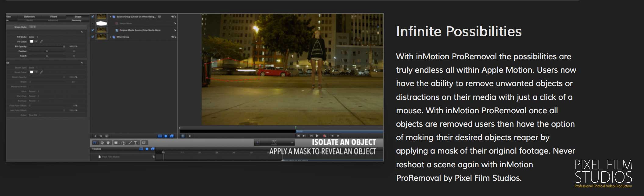This screenshot has height=196, width=644.
Task: Open the Brush Type dropdown
Action: 33,67
